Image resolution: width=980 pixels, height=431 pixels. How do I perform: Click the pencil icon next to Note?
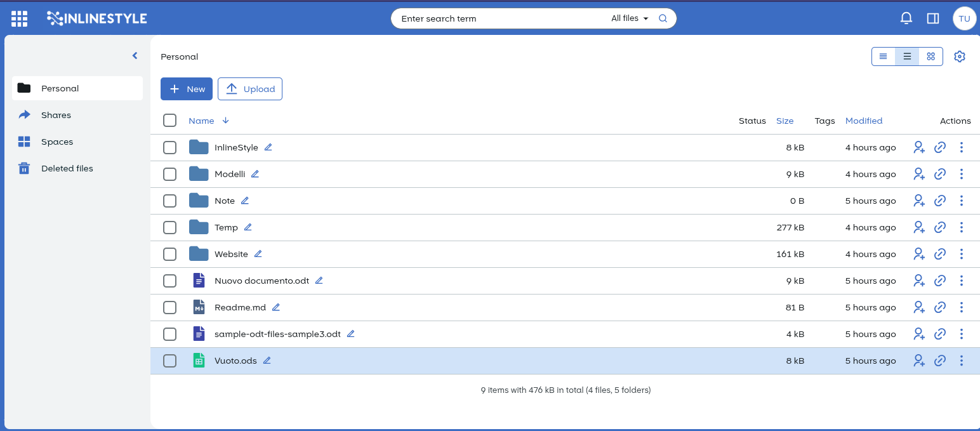(x=245, y=201)
